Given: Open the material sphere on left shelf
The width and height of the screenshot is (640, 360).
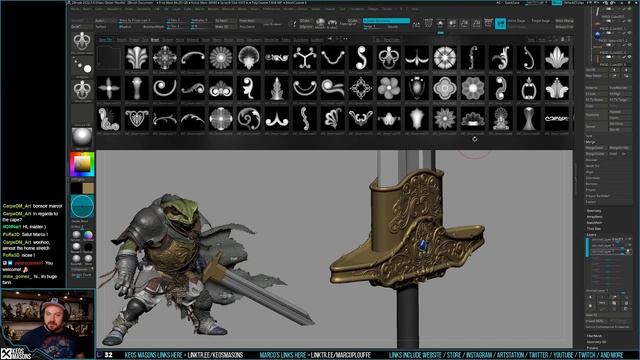Looking at the screenshot, I should [82, 138].
